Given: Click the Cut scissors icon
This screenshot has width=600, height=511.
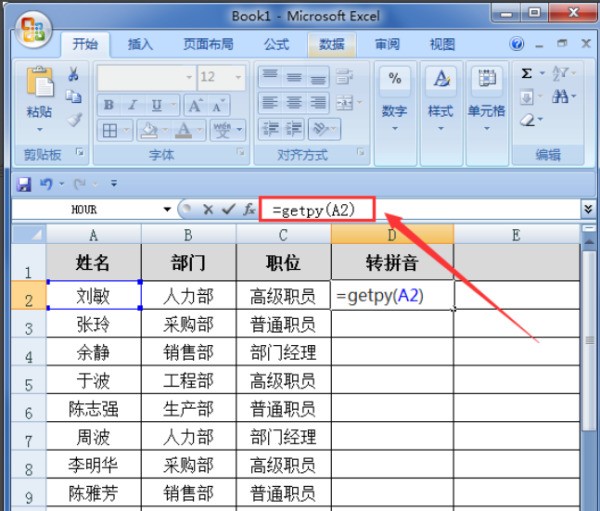Looking at the screenshot, I should pos(73,75).
